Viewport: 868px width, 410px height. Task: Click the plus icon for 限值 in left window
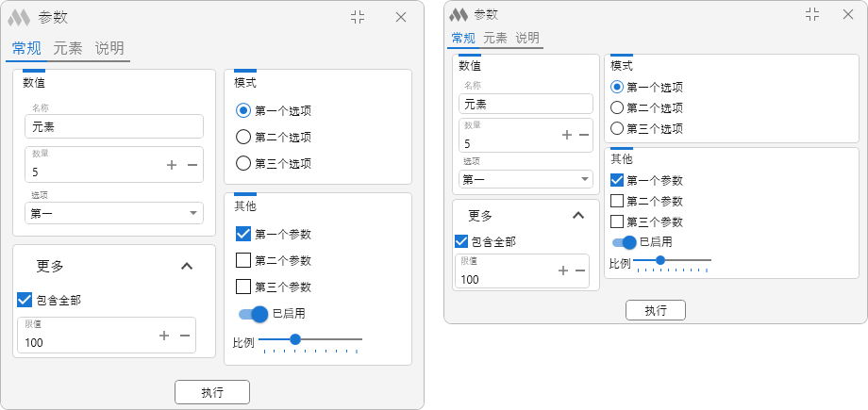pos(164,336)
